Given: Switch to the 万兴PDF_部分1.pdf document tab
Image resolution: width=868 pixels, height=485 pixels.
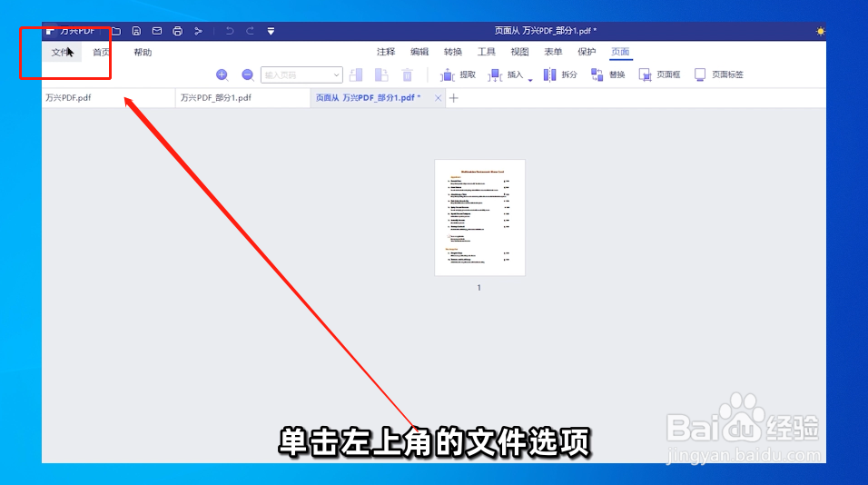Looking at the screenshot, I should click(x=242, y=98).
